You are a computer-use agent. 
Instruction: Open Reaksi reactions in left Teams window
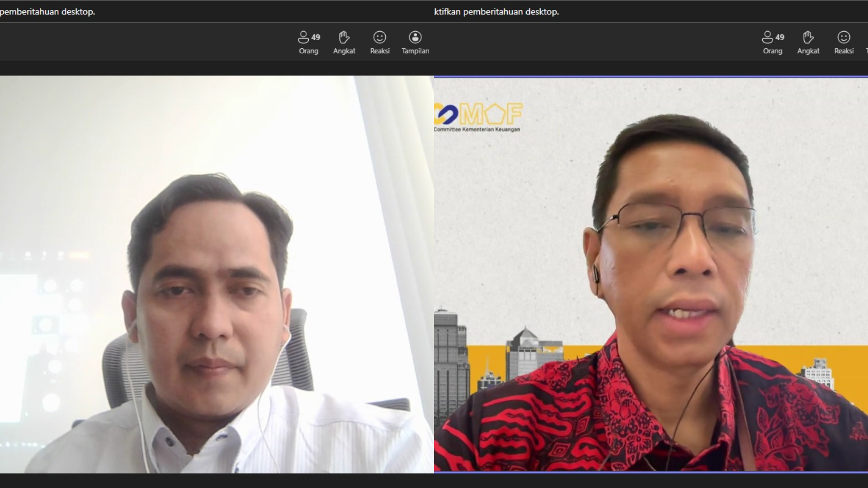pyautogui.click(x=380, y=42)
